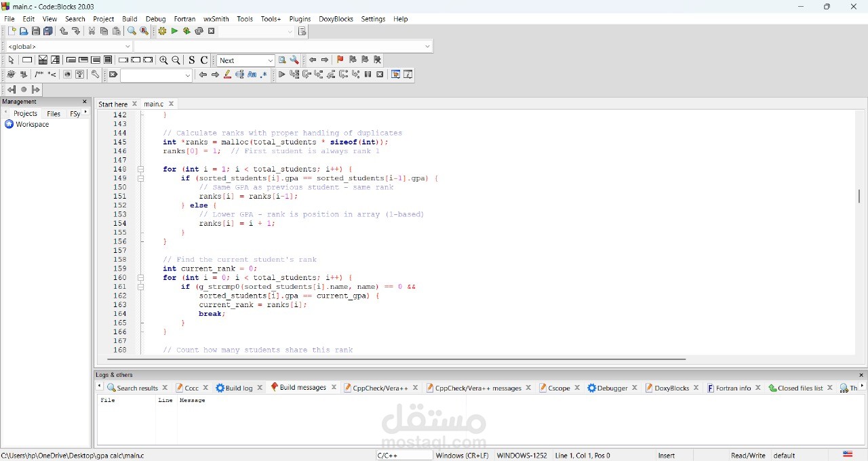The height and width of the screenshot is (461, 868).
Task: Clear all bookmarks with the crossed flag
Action: point(378,60)
